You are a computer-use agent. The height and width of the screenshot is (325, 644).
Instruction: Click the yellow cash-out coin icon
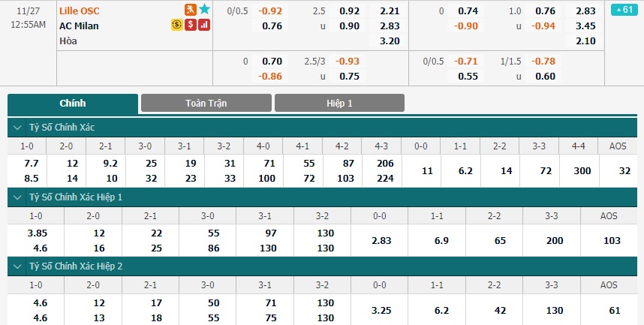176,25
